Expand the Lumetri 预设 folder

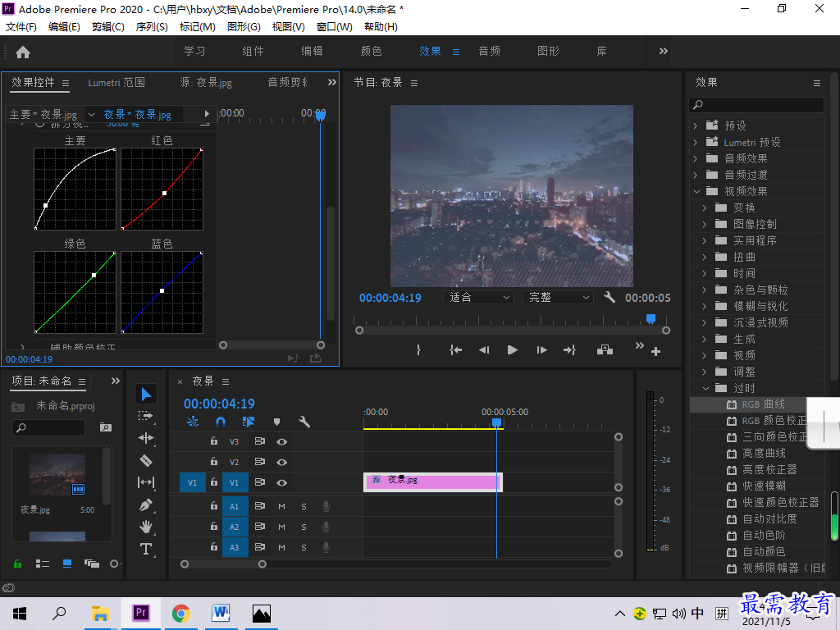696,143
